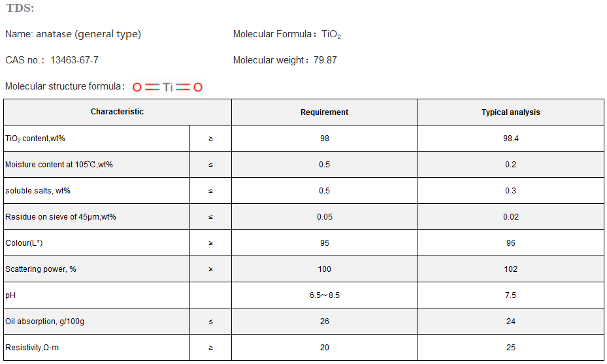Click the soluble salts row label
This screenshot has width=607, height=364.
click(37, 191)
